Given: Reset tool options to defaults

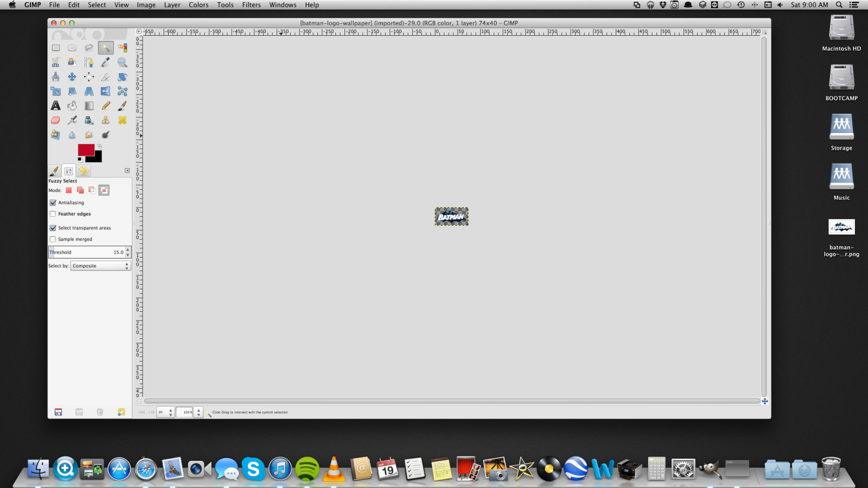Looking at the screenshot, I should (121, 412).
